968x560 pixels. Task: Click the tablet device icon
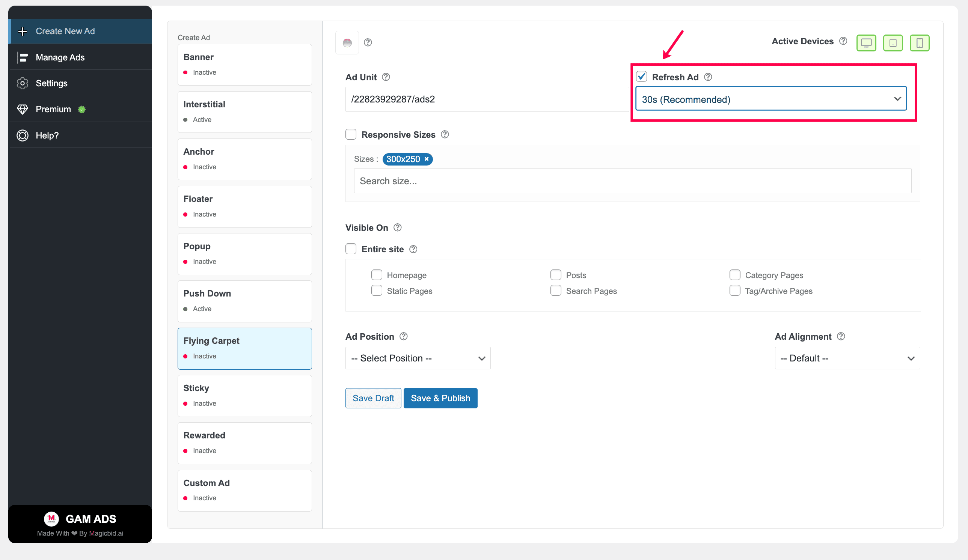[893, 43]
